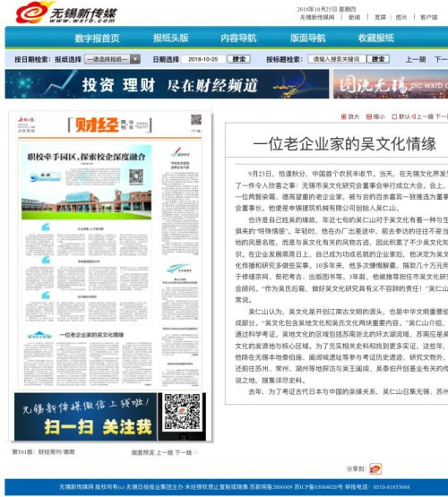Click 搜索 button next to date field
Image resolution: width=448 pixels, height=497 pixels.
click(238, 59)
